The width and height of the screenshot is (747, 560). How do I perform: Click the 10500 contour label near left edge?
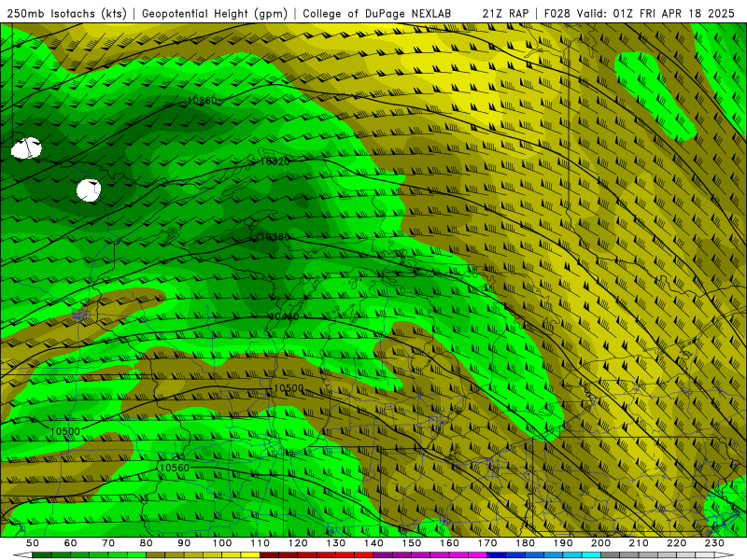[x=64, y=431]
